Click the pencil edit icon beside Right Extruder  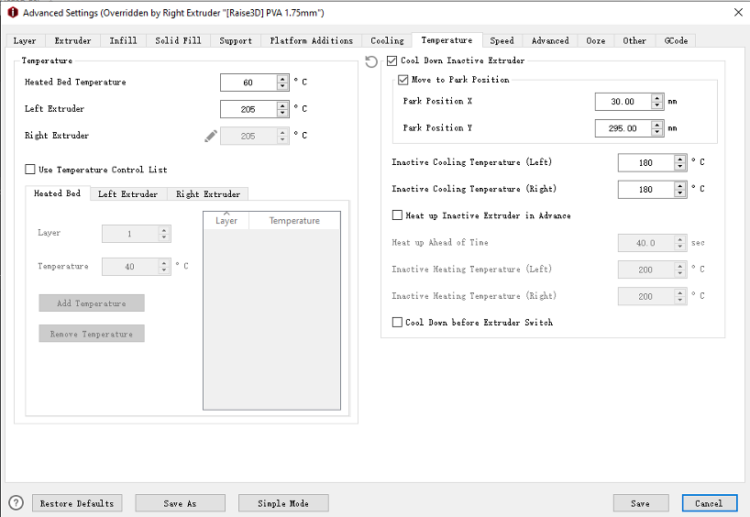210,136
